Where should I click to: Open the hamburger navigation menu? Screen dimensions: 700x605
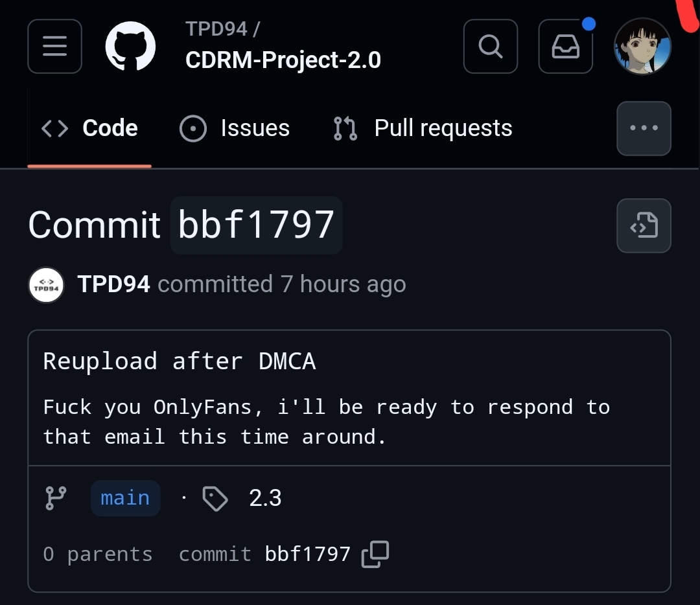(54, 46)
